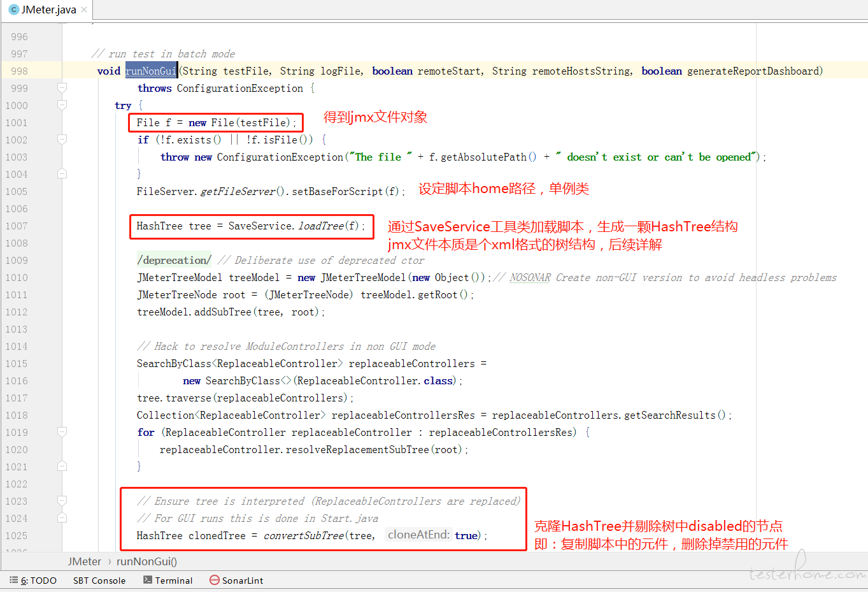This screenshot has width=868, height=592.
Task: Collapse fold end marker at line 1021
Action: (x=62, y=466)
